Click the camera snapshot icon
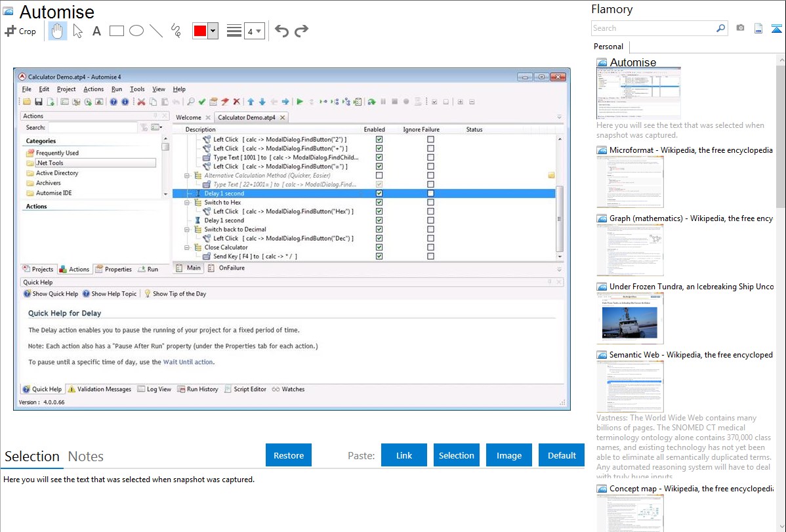 (740, 28)
